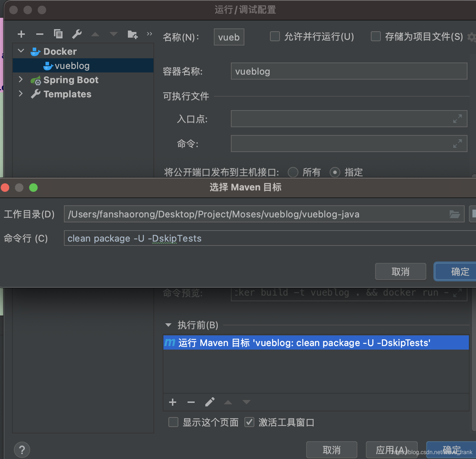Focus the 入口点 entrypoint field
Screen dimensions: 476x459
(x=349, y=119)
